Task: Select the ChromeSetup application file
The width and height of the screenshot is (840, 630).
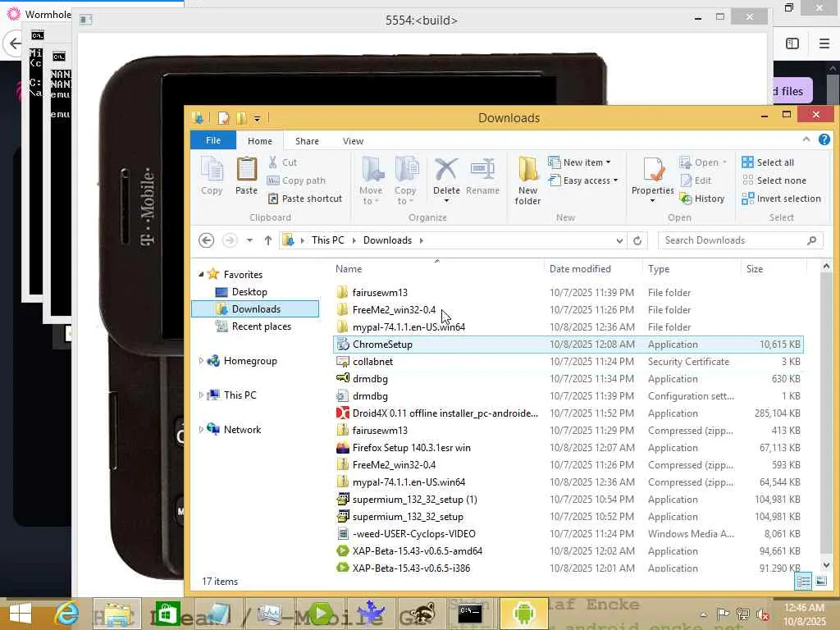Action: click(568, 345)
